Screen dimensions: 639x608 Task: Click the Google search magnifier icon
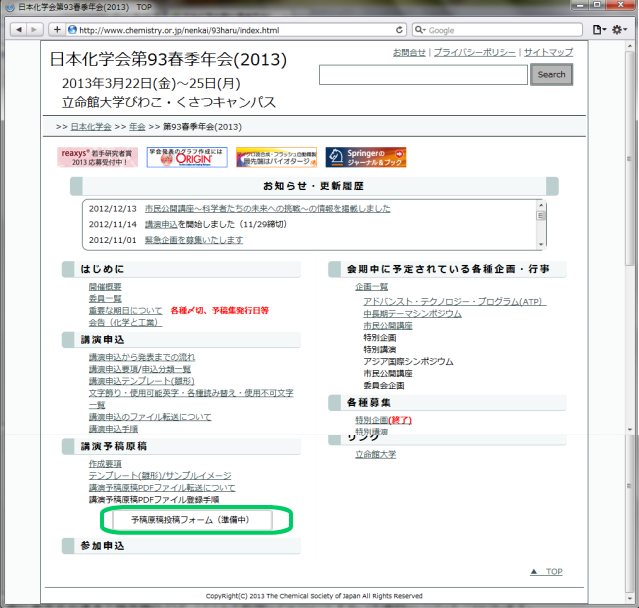pyautogui.click(x=420, y=30)
